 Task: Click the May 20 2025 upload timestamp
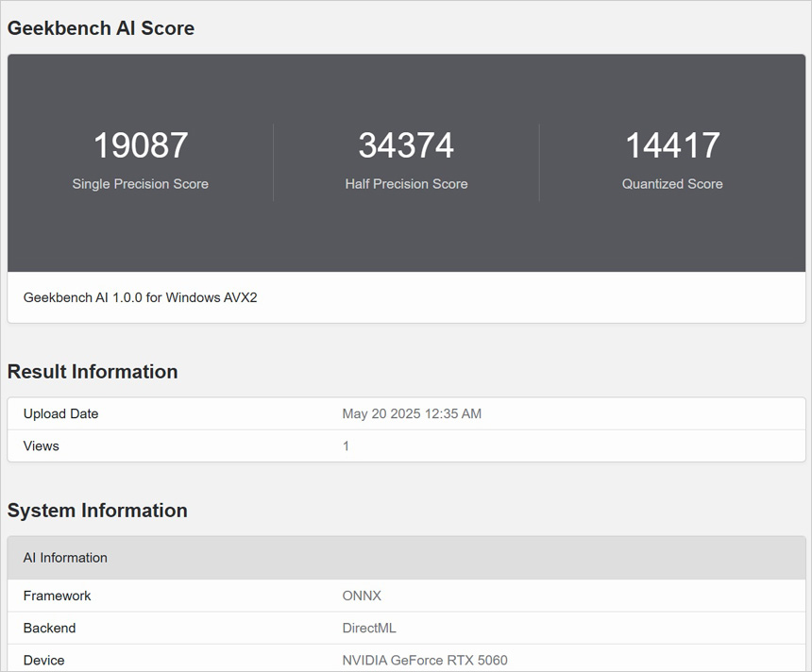click(x=412, y=413)
